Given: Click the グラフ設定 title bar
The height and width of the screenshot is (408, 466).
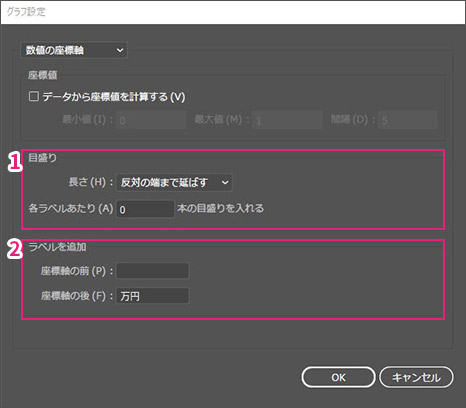Looking at the screenshot, I should [233, 12].
